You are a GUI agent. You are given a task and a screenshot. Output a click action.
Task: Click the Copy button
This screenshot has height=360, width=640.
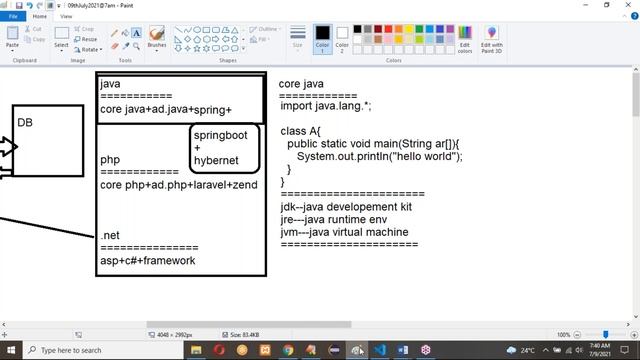pyautogui.click(x=34, y=40)
